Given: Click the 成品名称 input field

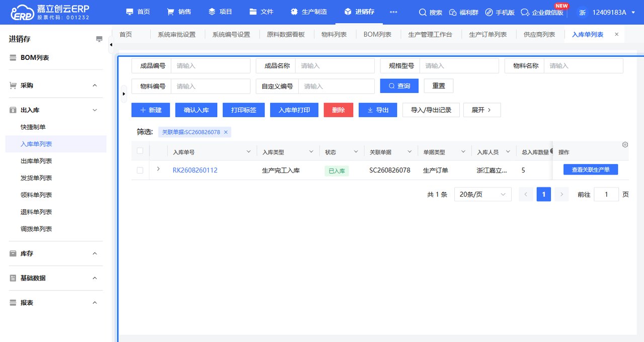Looking at the screenshot, I should point(335,66).
